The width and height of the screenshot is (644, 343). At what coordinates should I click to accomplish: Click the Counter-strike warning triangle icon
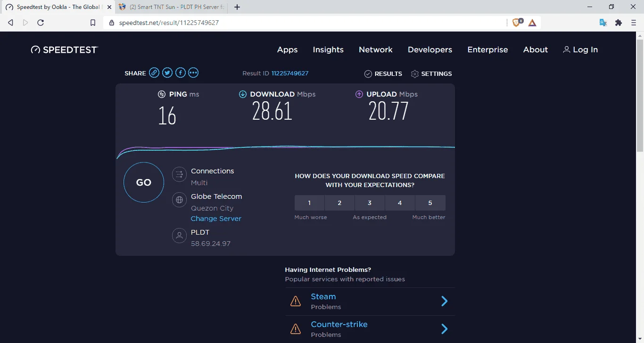(x=296, y=329)
